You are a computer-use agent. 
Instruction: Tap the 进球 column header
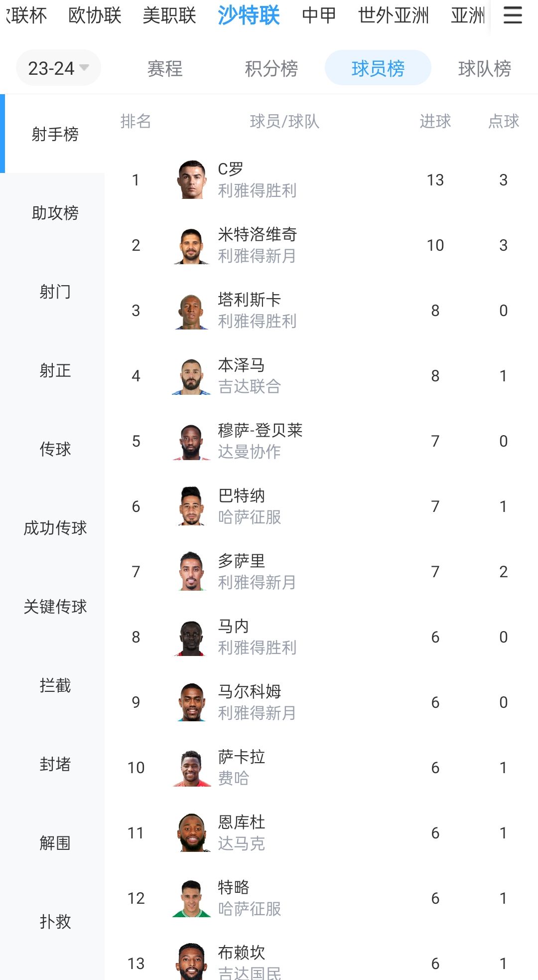tap(435, 121)
